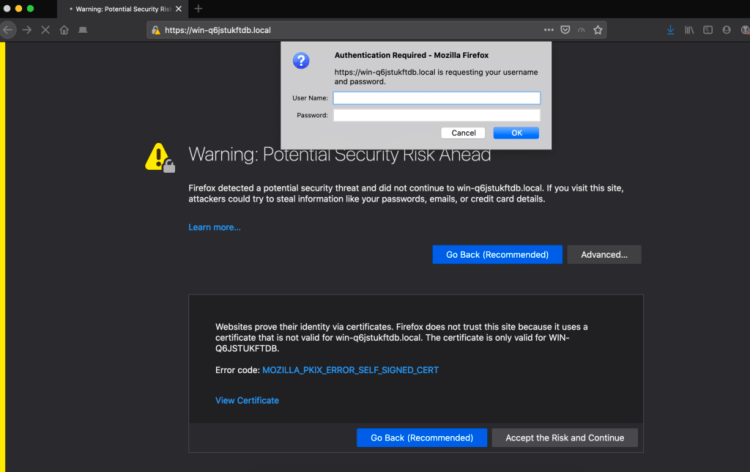
Task: Click the warning lock icon in address bar
Action: coord(156,30)
